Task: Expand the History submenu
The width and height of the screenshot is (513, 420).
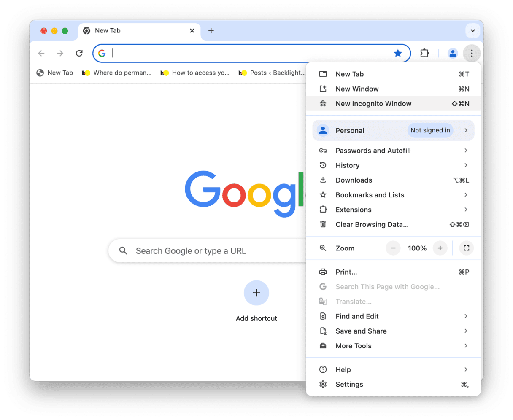Action: (x=393, y=165)
